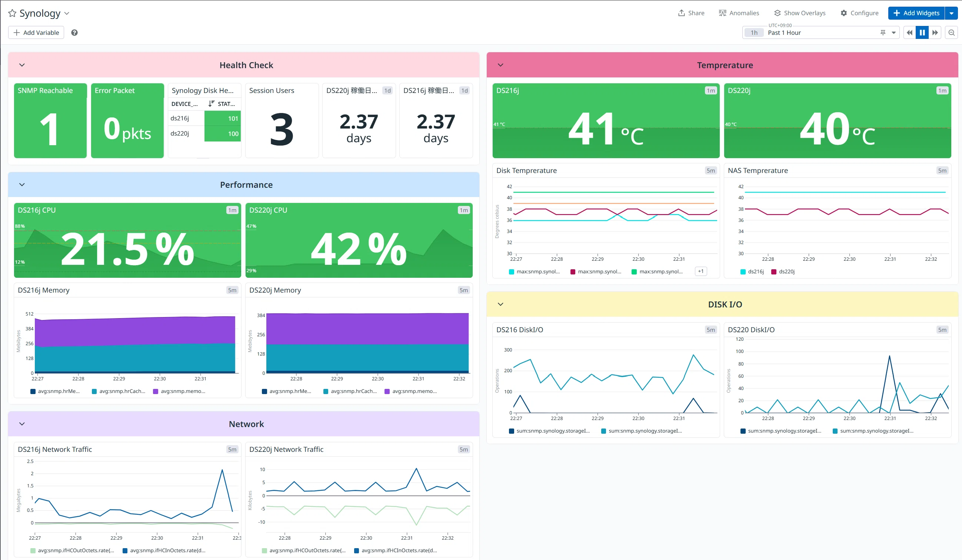This screenshot has width=962, height=560.
Task: Click the Share button
Action: (x=691, y=13)
